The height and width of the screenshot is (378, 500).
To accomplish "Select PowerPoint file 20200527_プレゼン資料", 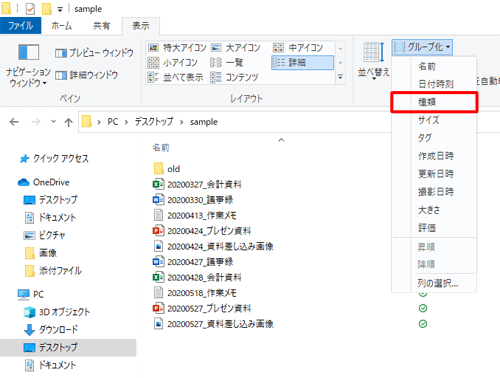I will pyautogui.click(x=201, y=308).
